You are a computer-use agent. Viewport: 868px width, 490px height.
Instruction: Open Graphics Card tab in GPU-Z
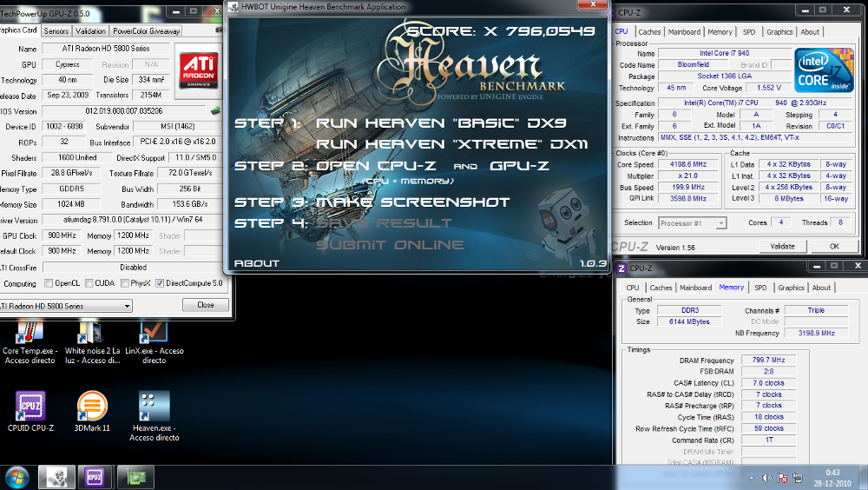(19, 30)
